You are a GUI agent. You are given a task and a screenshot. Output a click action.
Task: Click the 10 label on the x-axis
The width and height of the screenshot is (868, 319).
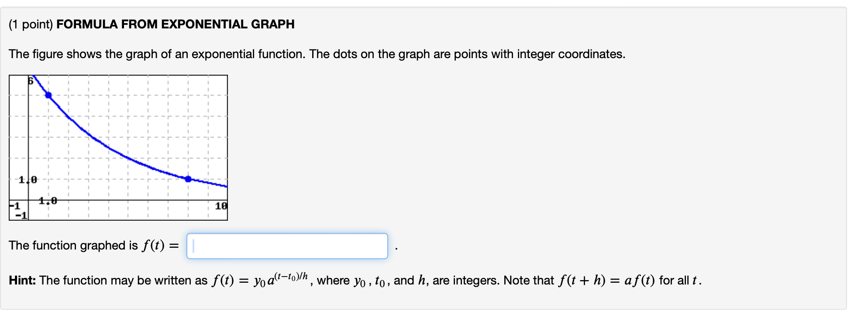[x=220, y=205]
